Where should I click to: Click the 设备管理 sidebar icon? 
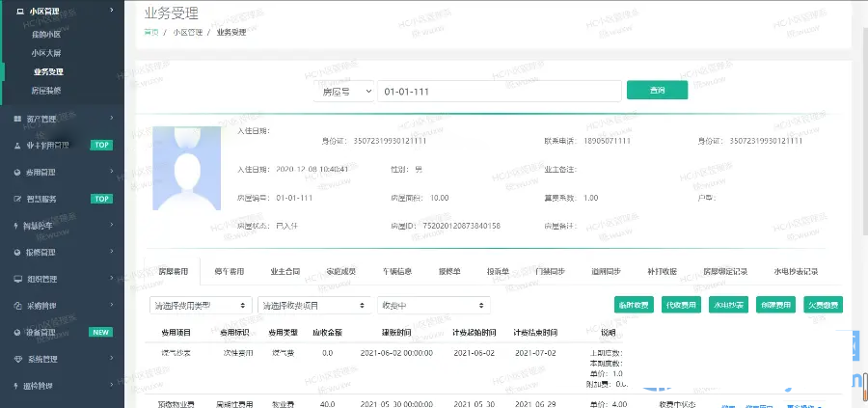tap(18, 333)
